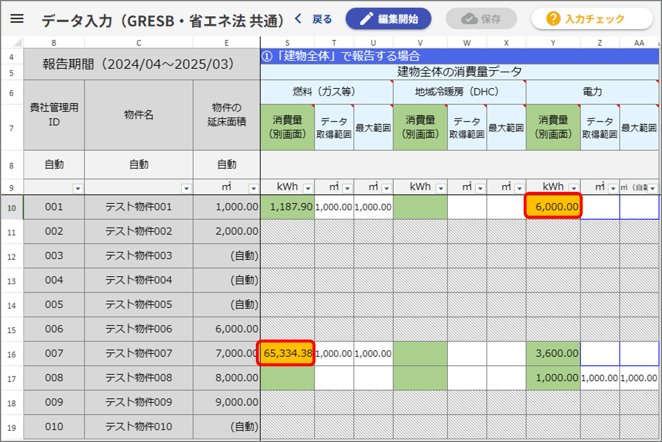Click ID cell 010
662x442 pixels.
pyautogui.click(x=54, y=427)
